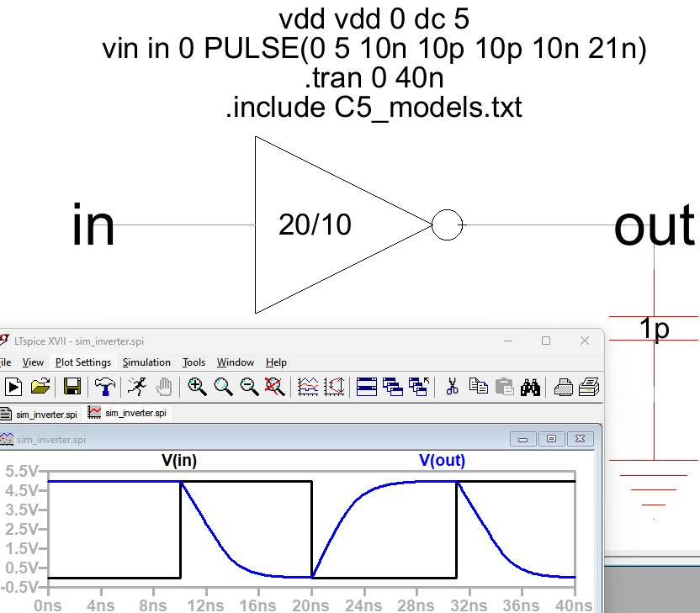The image size is (700, 613).
Task: Open the Plot Settings menu
Action: click(x=83, y=362)
